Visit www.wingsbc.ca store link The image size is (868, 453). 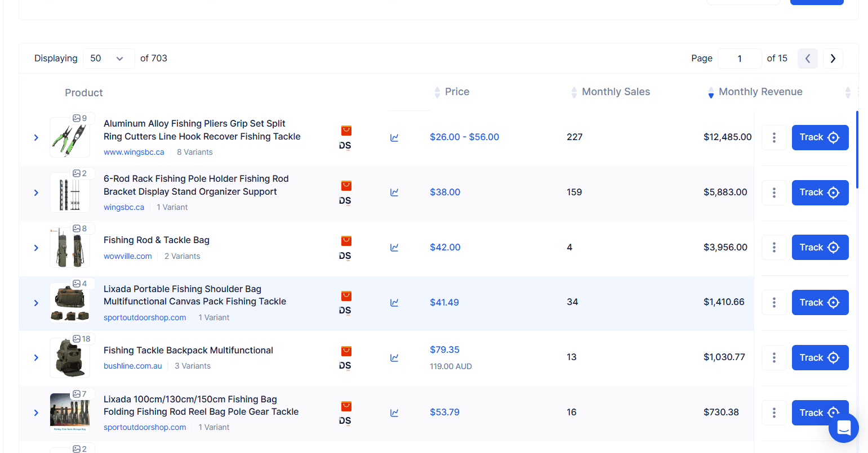click(x=134, y=152)
